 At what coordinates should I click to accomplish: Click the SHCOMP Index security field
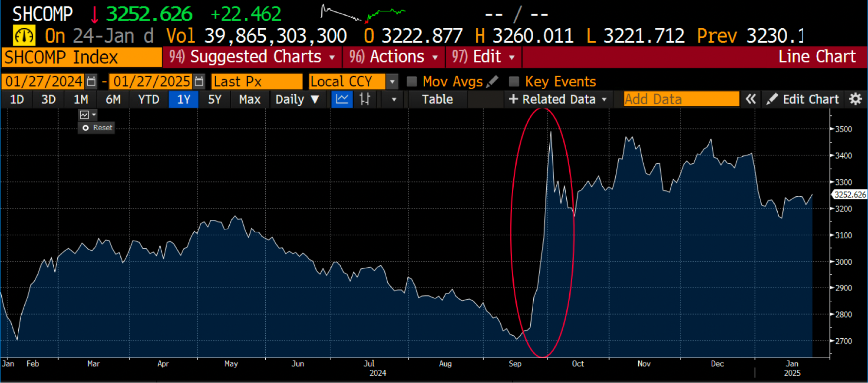[82, 57]
